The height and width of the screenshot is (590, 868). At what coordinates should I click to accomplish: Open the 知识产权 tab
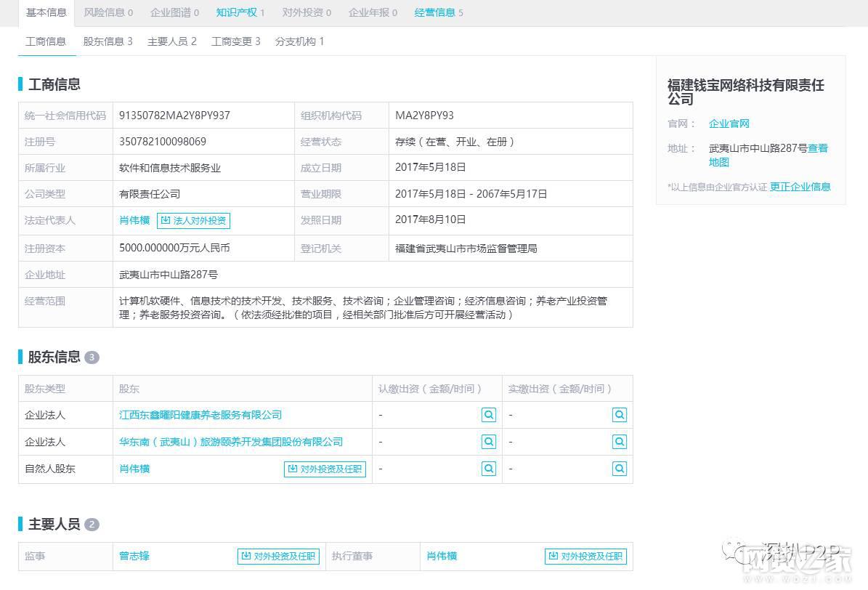[x=240, y=12]
